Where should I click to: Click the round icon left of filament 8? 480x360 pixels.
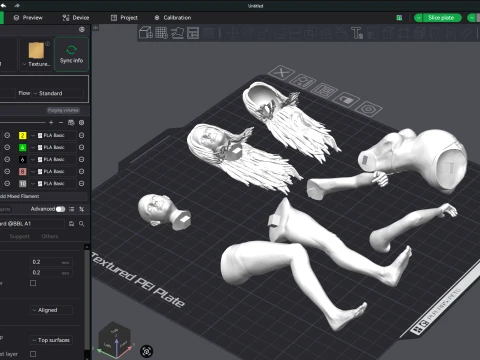(x=7, y=171)
